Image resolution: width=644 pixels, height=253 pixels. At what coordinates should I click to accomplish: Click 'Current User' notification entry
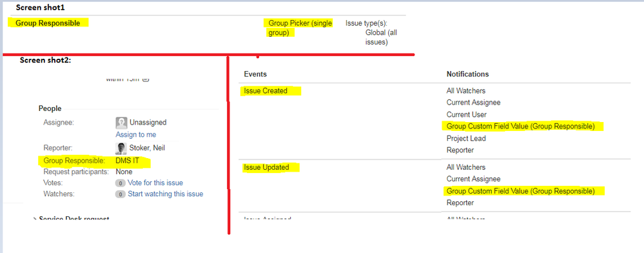pos(466,114)
